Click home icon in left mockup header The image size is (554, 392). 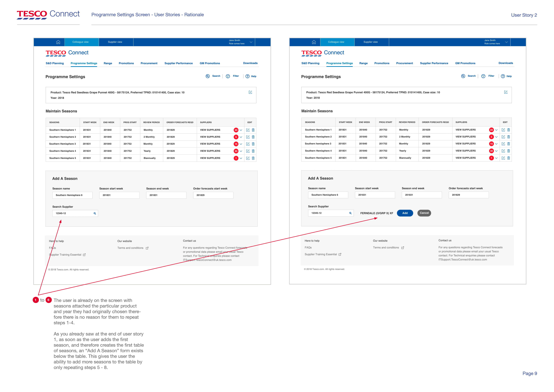58,42
